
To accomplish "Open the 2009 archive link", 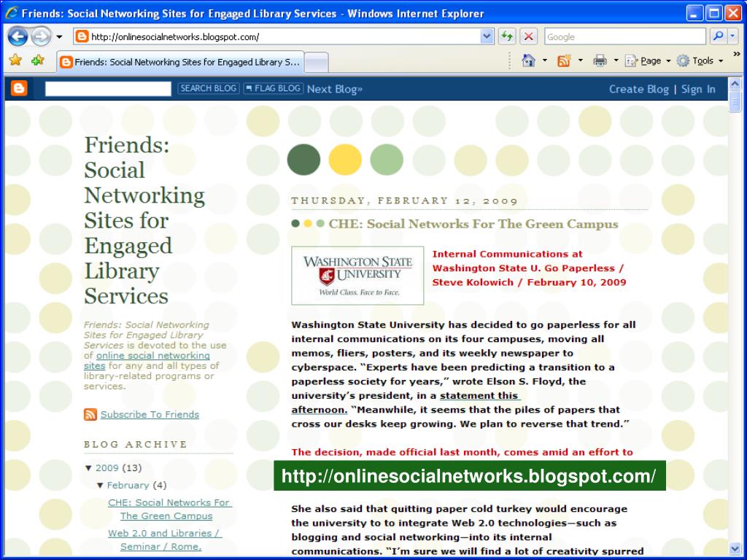I will [107, 468].
